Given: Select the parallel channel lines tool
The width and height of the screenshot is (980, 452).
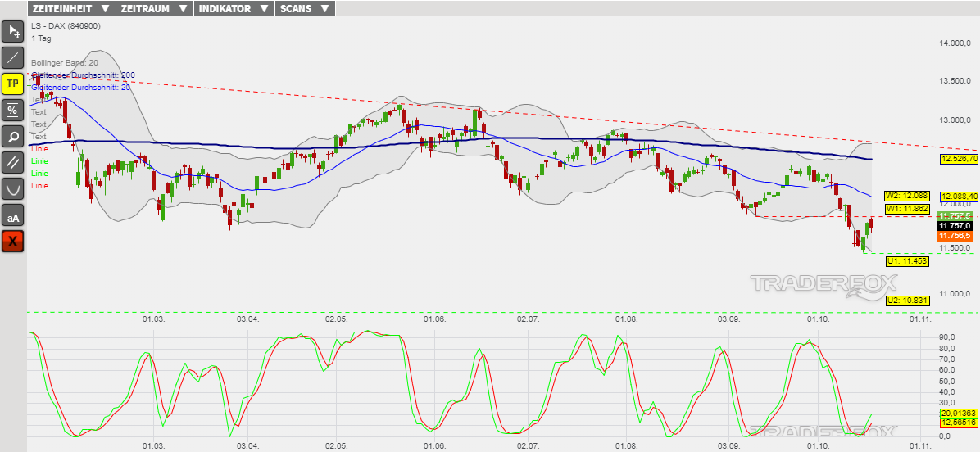Looking at the screenshot, I should 13,161.
